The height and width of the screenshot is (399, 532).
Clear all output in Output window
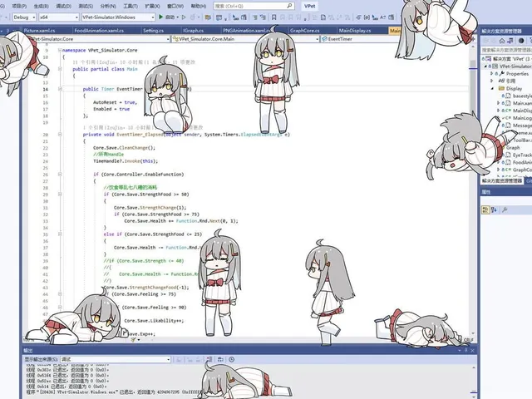click(209, 359)
